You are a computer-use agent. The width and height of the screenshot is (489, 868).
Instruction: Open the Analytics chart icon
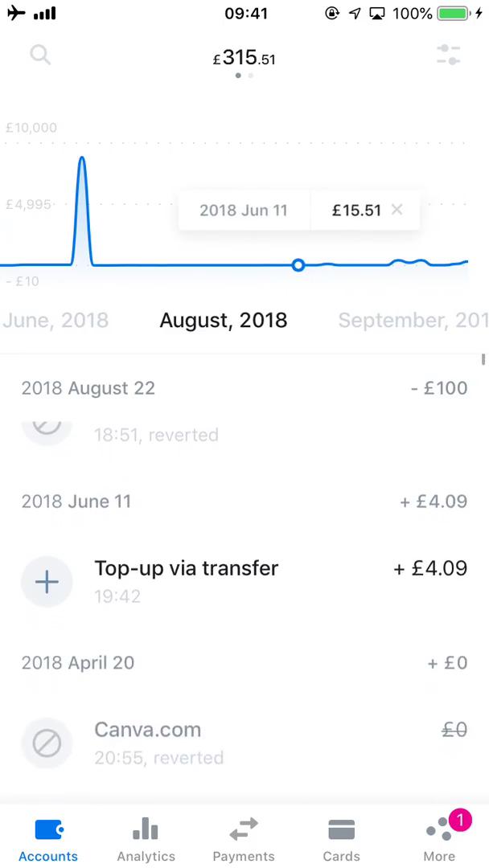tap(146, 828)
